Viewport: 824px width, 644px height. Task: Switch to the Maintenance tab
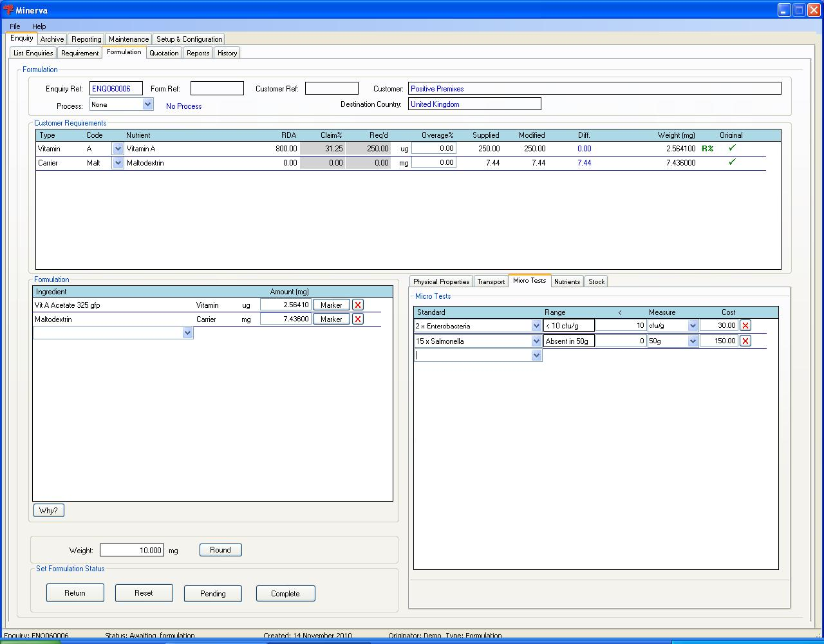129,39
